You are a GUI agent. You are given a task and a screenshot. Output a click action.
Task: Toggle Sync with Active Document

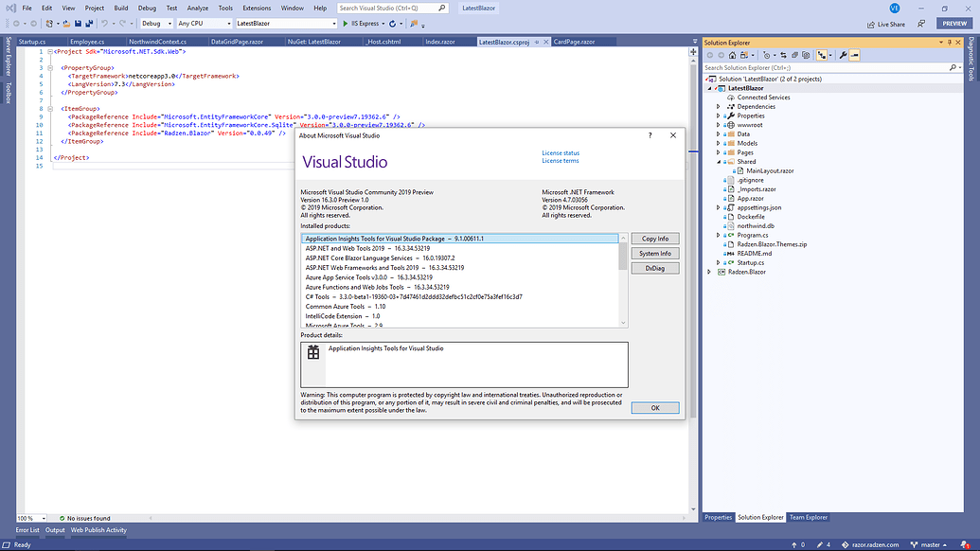pyautogui.click(x=784, y=55)
